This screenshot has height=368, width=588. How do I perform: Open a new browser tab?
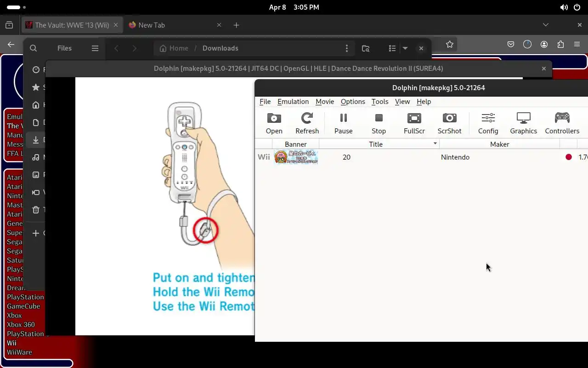(x=236, y=25)
